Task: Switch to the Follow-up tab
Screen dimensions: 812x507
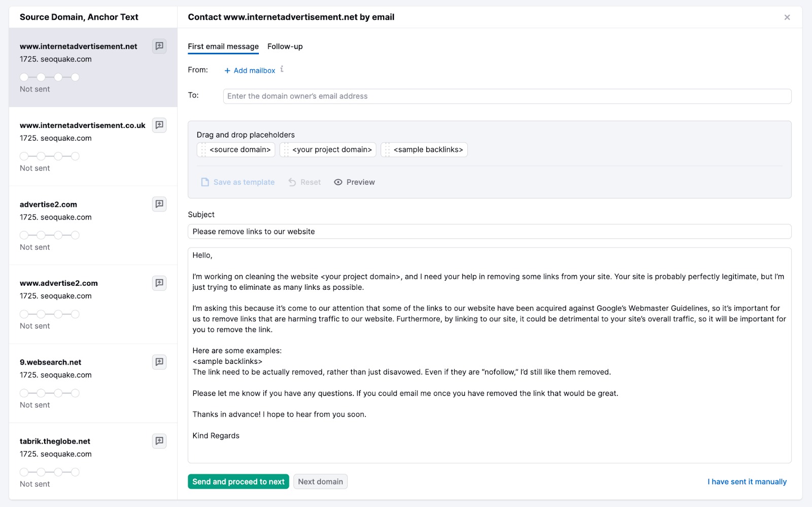Action: [285, 46]
